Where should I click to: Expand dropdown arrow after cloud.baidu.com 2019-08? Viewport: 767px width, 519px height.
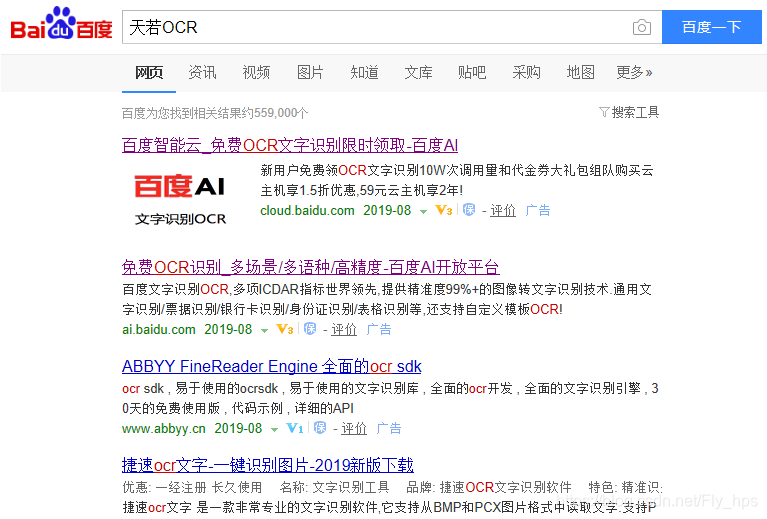423,211
